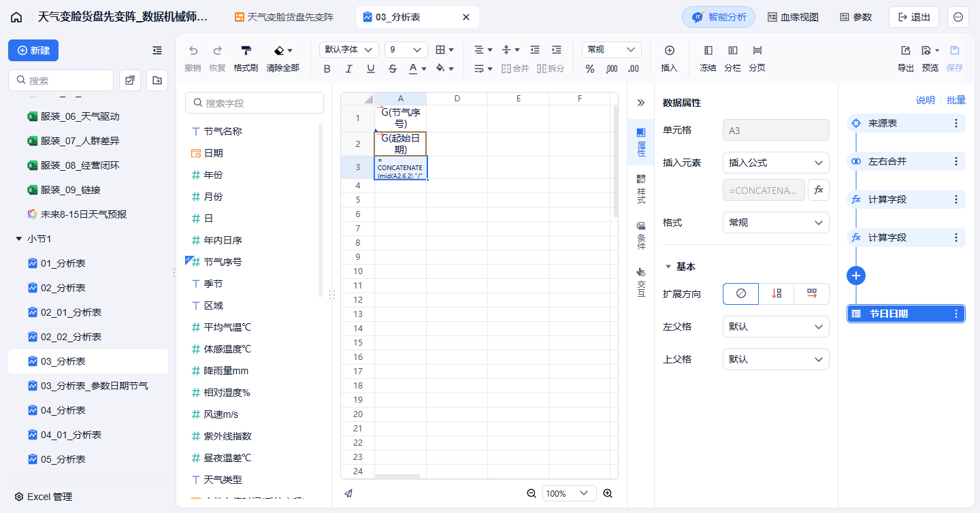980x513 pixels.
Task: Click the decrease decimal places icon
Action: 634,69
